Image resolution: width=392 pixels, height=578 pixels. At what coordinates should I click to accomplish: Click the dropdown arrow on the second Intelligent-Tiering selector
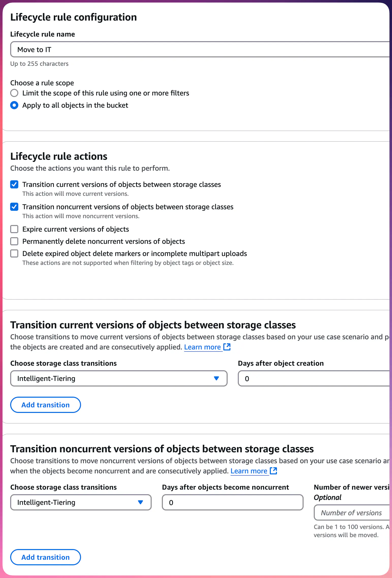pos(141,502)
